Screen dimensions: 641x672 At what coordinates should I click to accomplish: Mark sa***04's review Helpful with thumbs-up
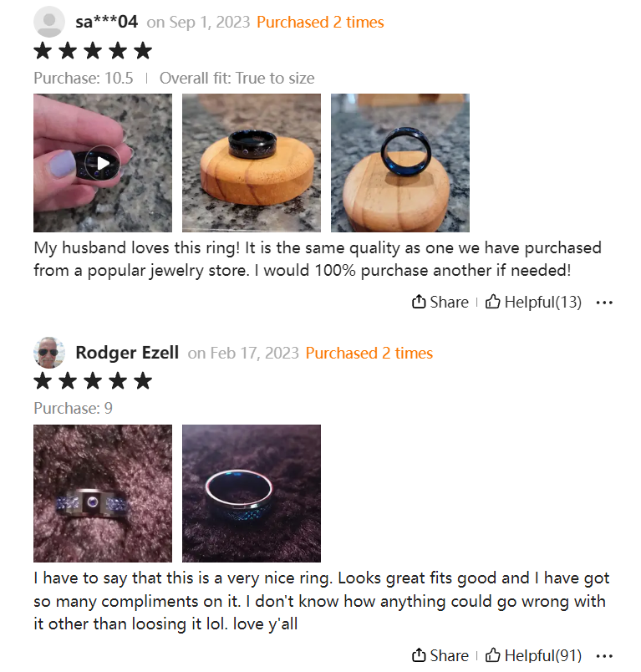point(492,302)
